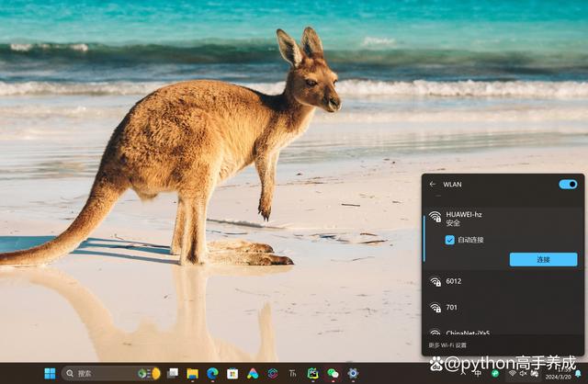Open the taskbar date and clock
Viewport: 588px width, 384px height.
pyautogui.click(x=559, y=374)
